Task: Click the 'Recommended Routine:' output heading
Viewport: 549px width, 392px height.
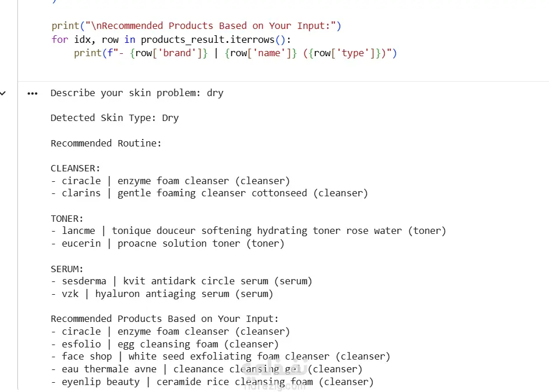Action: [106, 144]
